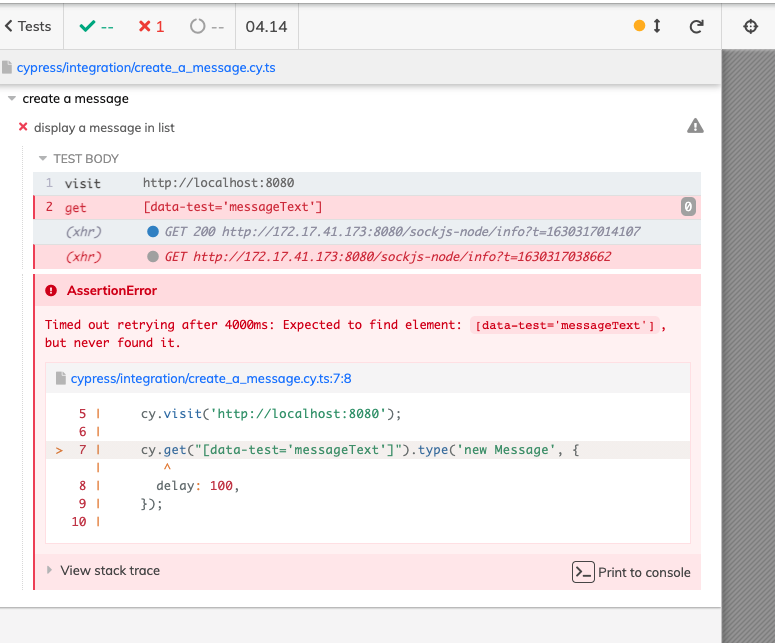The image size is (775, 643).
Task: Open create_a_message.cy.ts:7:8 in editor
Action: pos(211,379)
